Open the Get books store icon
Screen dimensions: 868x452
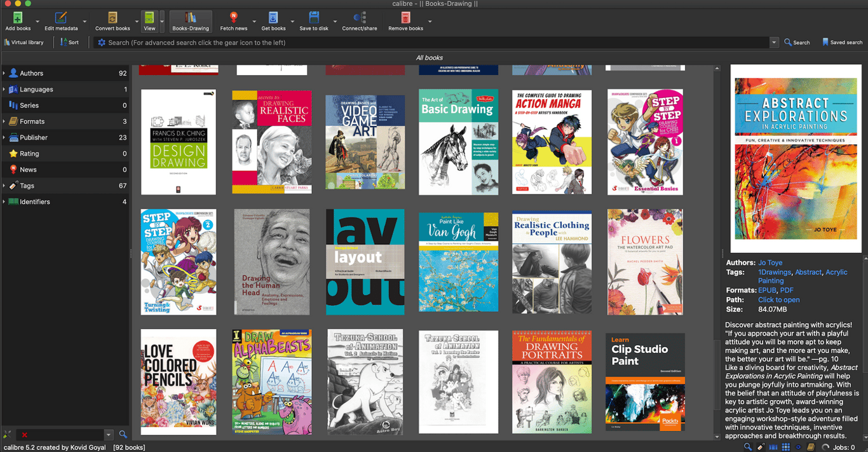coord(273,18)
